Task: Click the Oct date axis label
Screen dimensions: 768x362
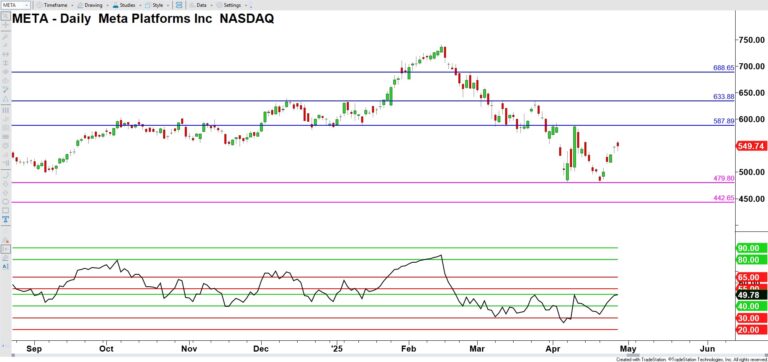Action: [106, 349]
